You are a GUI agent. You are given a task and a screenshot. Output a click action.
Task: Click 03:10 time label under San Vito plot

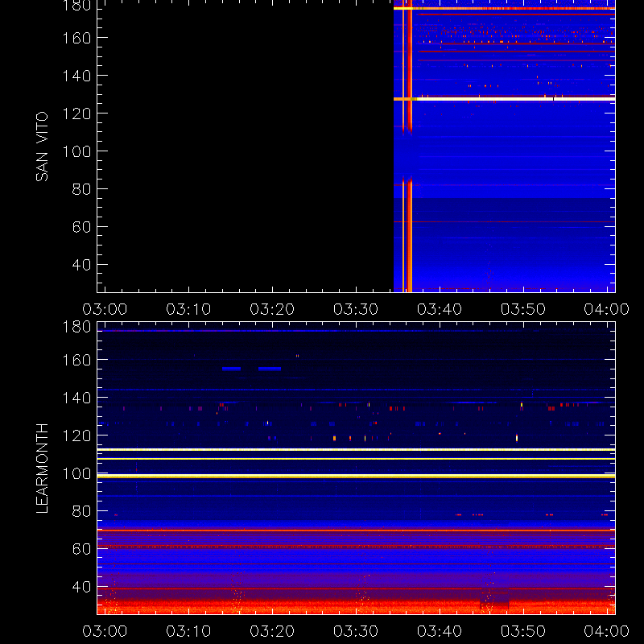(188, 309)
